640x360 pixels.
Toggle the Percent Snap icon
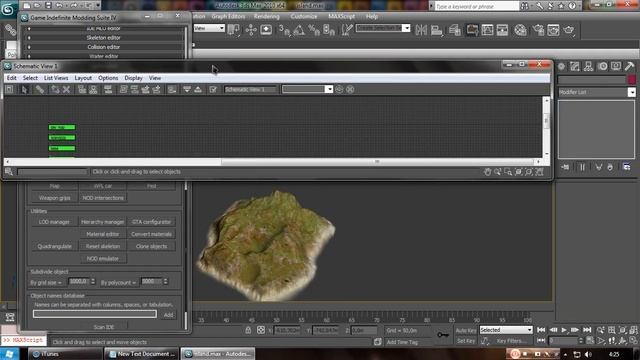pyautogui.click(x=314, y=30)
